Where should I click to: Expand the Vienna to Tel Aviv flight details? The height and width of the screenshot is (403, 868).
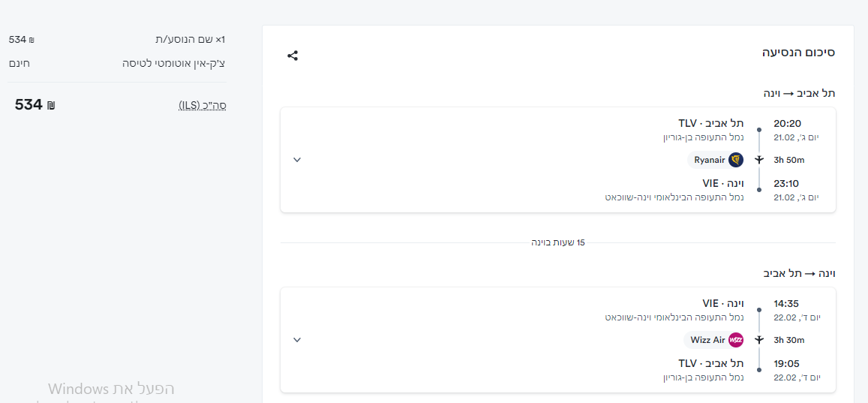point(297,340)
